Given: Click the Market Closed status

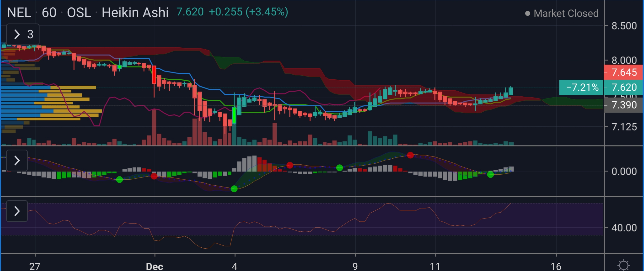Looking at the screenshot, I should pos(562,14).
